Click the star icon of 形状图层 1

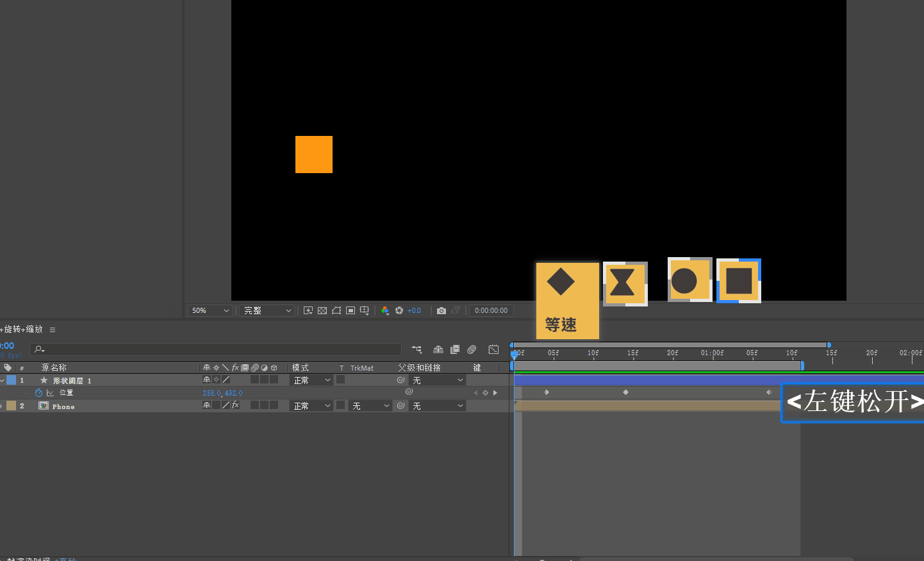(44, 380)
